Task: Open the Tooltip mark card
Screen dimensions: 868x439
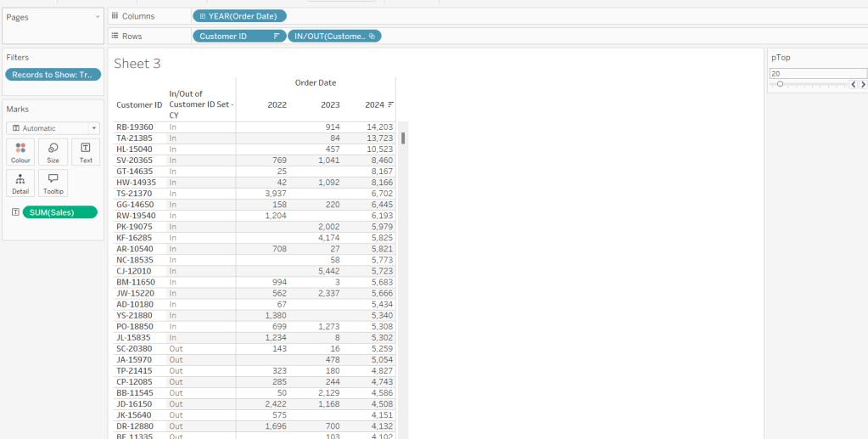Action: tap(53, 183)
